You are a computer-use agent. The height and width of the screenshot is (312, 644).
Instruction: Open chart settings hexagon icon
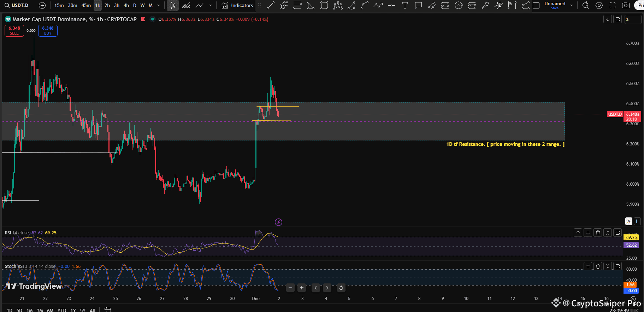pos(599,5)
